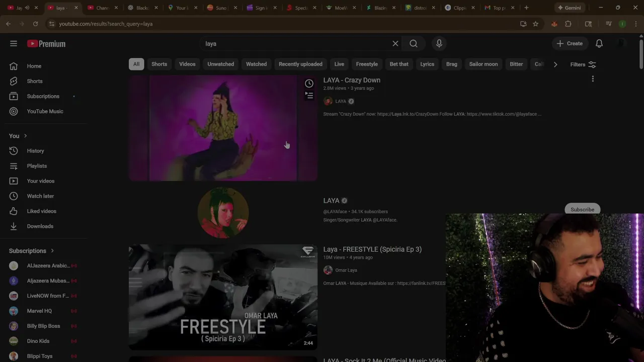The height and width of the screenshot is (362, 644).
Task: Open the LAYA channel under Crazy Down
Action: pyautogui.click(x=341, y=101)
